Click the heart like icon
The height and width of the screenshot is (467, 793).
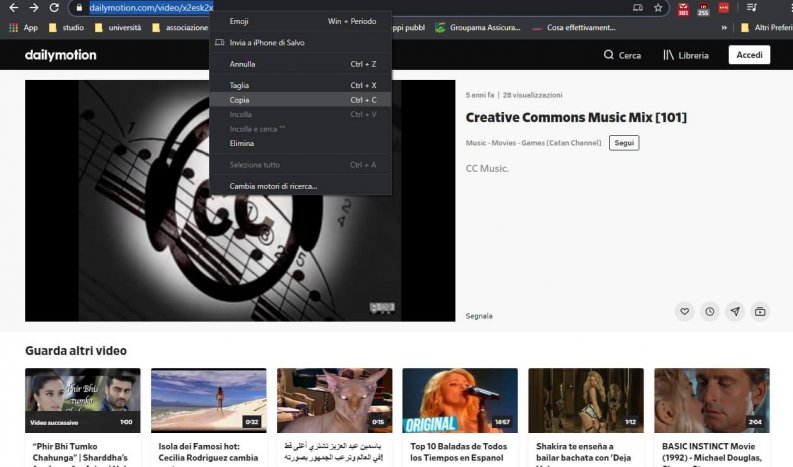(x=684, y=312)
